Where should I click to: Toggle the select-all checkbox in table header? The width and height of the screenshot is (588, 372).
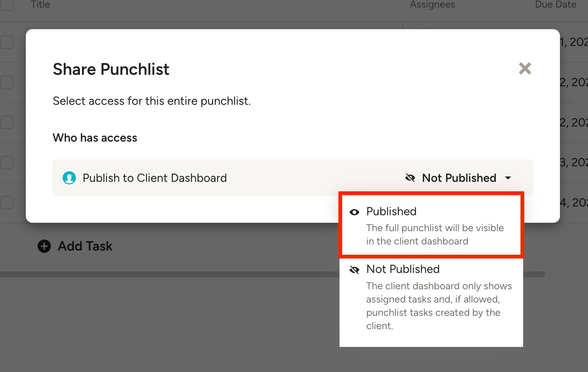(x=6, y=5)
